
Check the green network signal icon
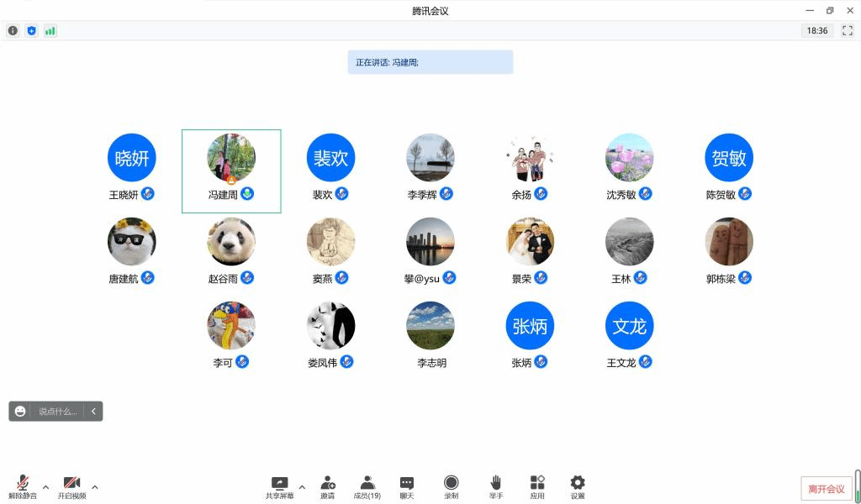pyautogui.click(x=50, y=31)
